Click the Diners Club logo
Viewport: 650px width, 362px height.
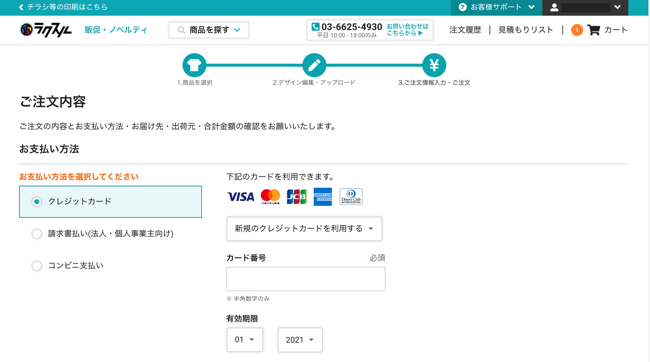351,197
